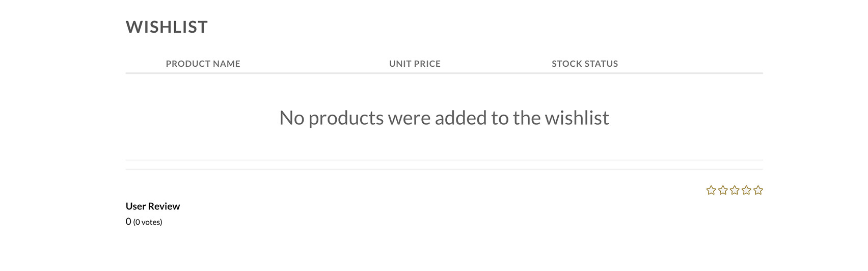Click the STOCK STATUS column header
Viewport: 868px width, 271px height.
584,64
